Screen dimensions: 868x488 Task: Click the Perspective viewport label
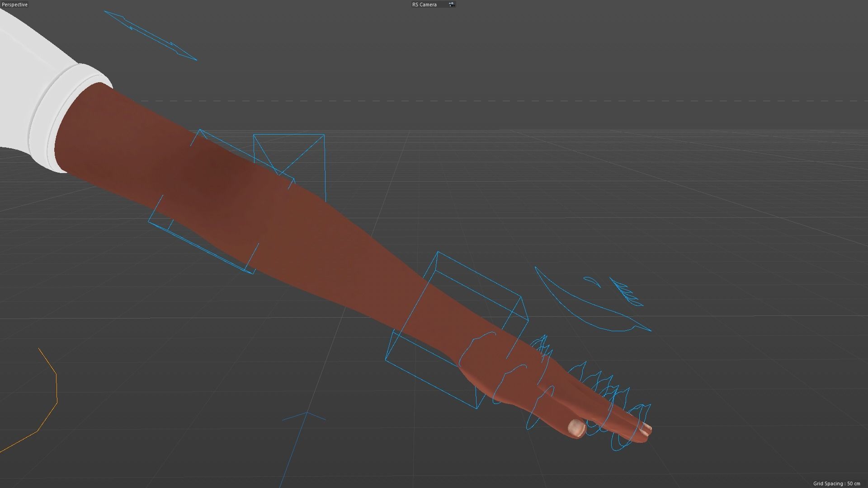coord(14,5)
